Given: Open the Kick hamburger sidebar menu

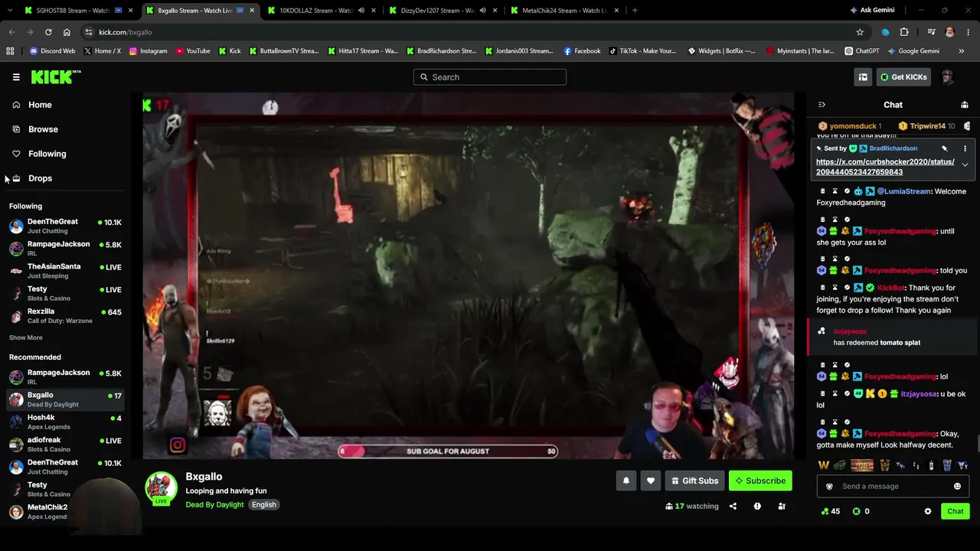Looking at the screenshot, I should click(16, 77).
